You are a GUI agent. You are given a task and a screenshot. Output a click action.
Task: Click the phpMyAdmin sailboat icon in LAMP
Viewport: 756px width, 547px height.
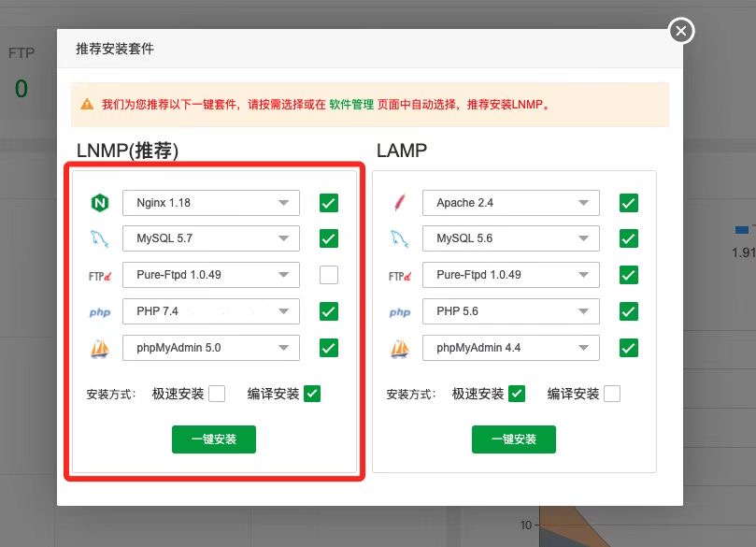point(400,348)
